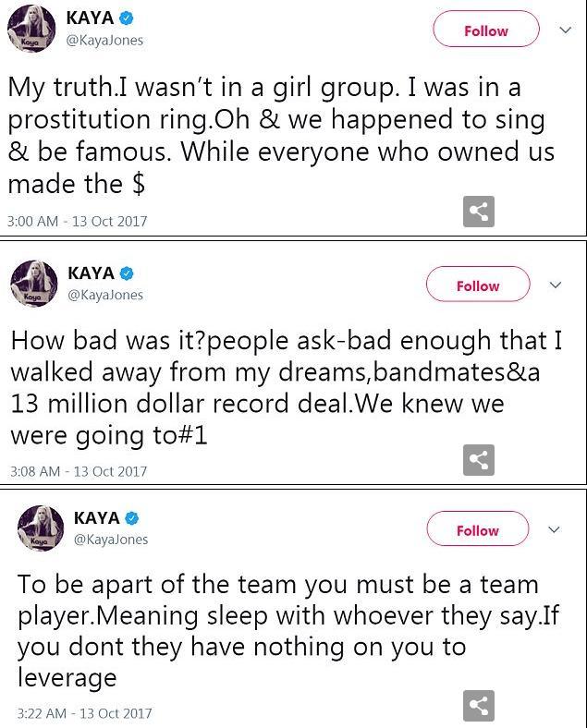Click KAYA display name in second tweet

pyautogui.click(x=92, y=273)
